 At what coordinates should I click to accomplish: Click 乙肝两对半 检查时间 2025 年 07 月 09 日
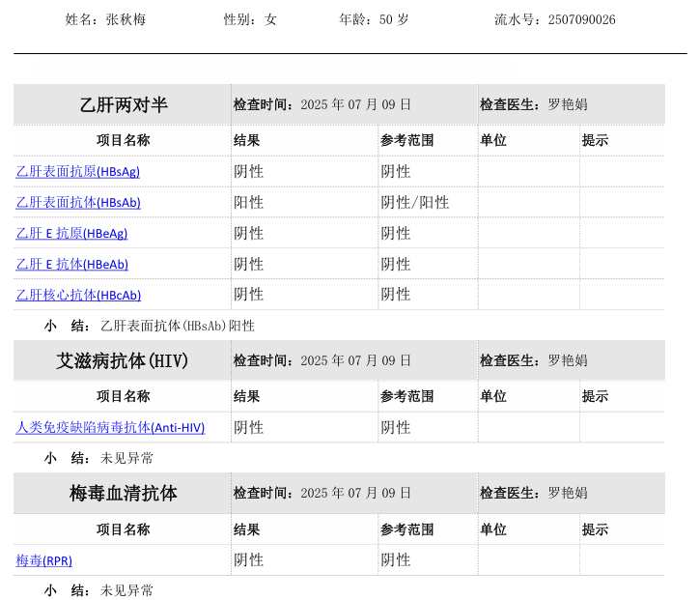point(322,104)
